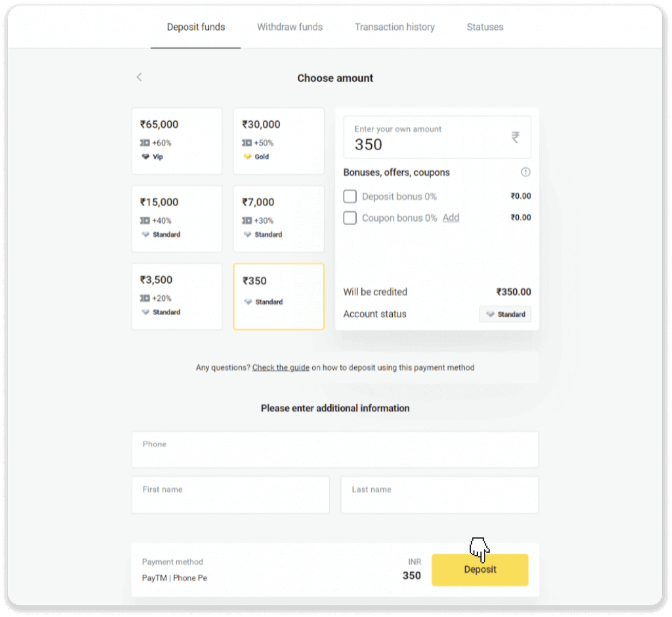Open the Transaction history tab

click(x=394, y=27)
